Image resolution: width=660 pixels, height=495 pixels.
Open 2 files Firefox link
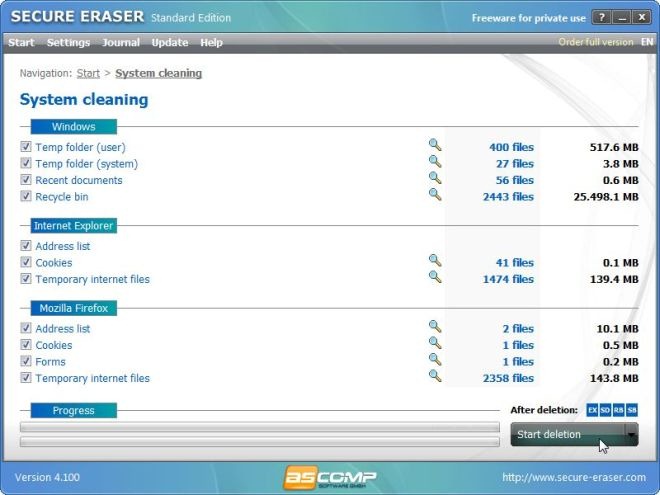coord(518,329)
